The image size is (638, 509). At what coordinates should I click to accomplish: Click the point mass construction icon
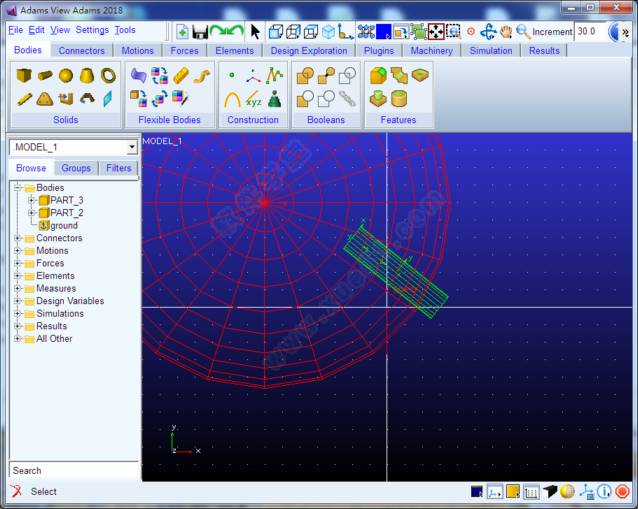(x=275, y=99)
